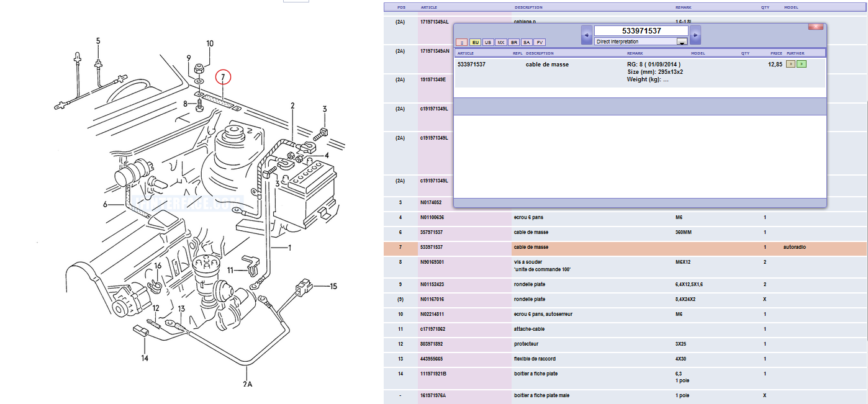Select the MX market button

tap(501, 42)
